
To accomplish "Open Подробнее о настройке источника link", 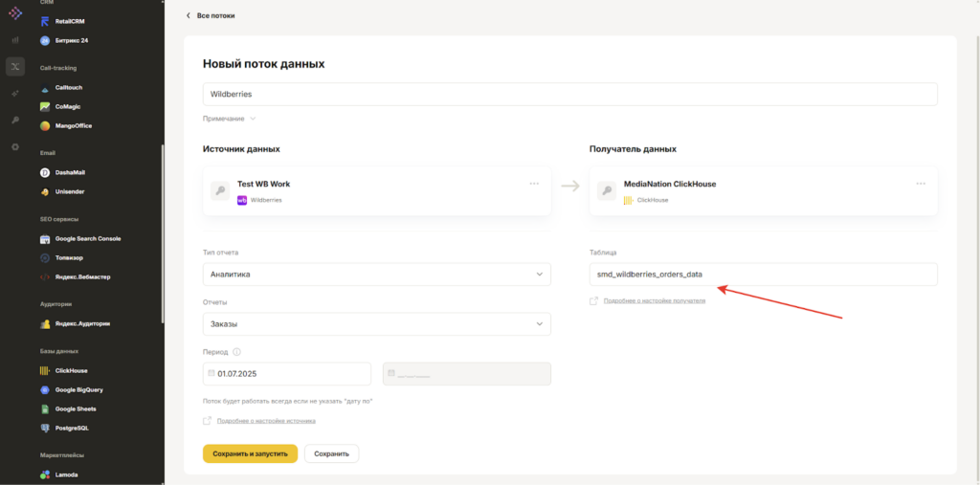I will (266, 421).
